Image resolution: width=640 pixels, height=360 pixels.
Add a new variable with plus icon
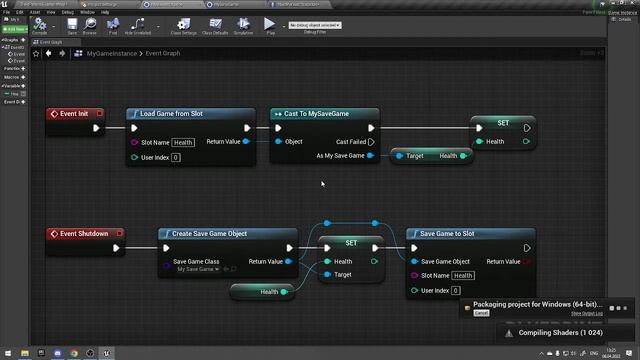tap(23, 86)
